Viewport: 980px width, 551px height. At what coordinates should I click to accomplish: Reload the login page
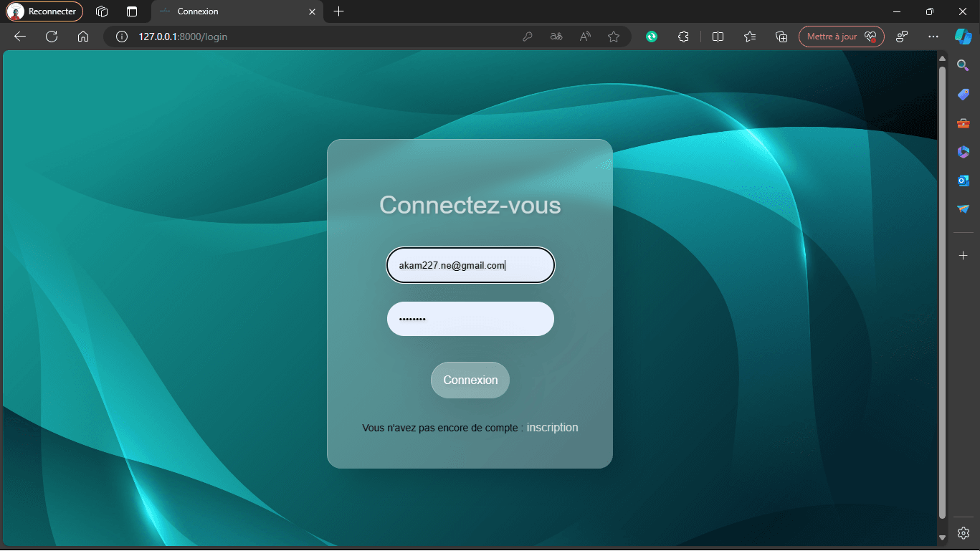(52, 37)
